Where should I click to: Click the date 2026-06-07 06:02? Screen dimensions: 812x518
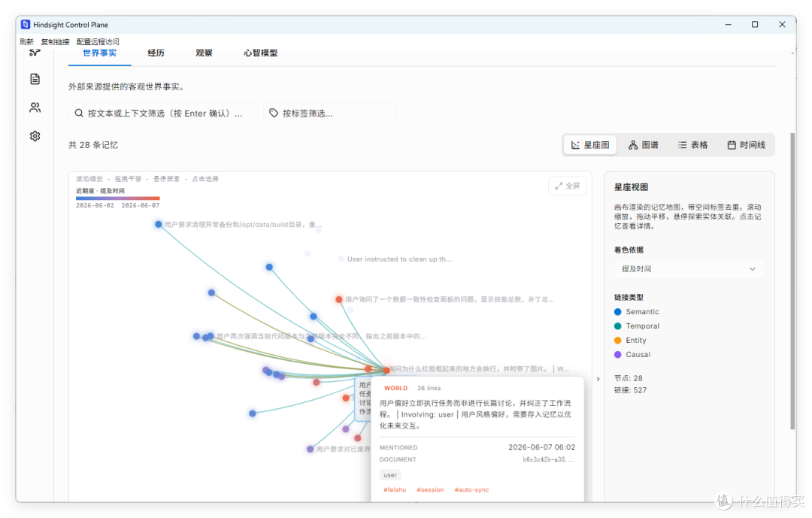[541, 447]
